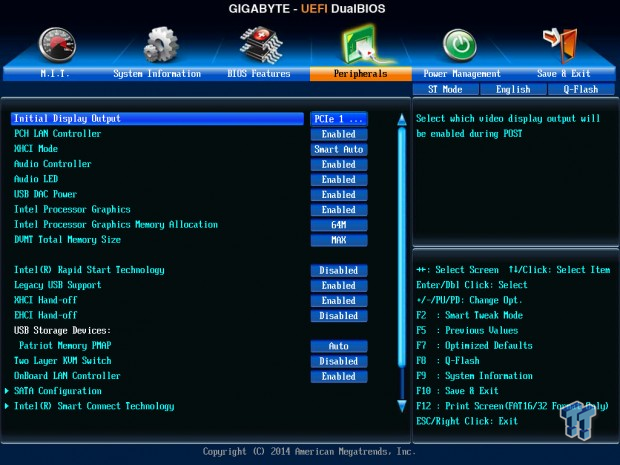
Task: Open the DVMT Total Memory Size MAX dropdown
Action: point(339,240)
